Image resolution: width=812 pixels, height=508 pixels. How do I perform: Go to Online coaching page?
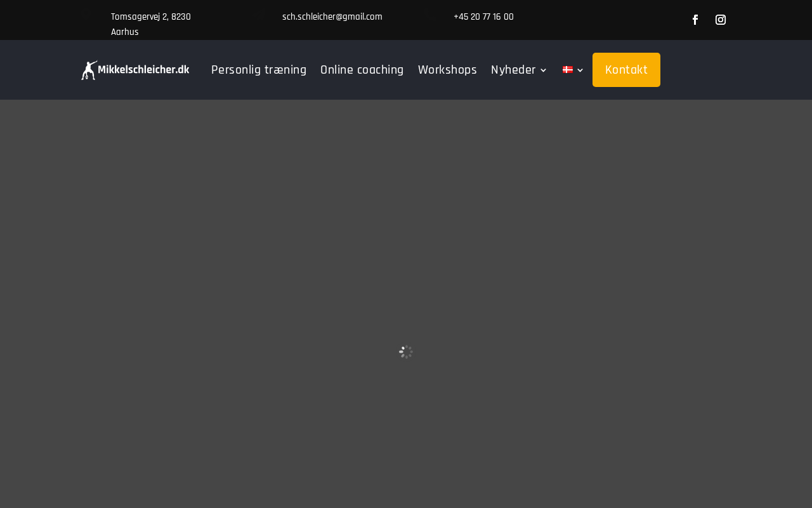point(362,70)
